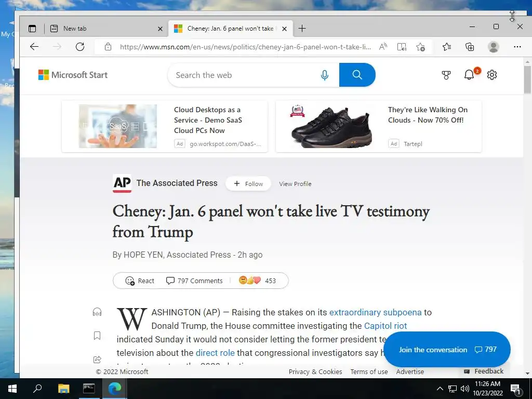Follow the extraordinary subpoena link
This screenshot has width=532, height=399.
click(375, 312)
